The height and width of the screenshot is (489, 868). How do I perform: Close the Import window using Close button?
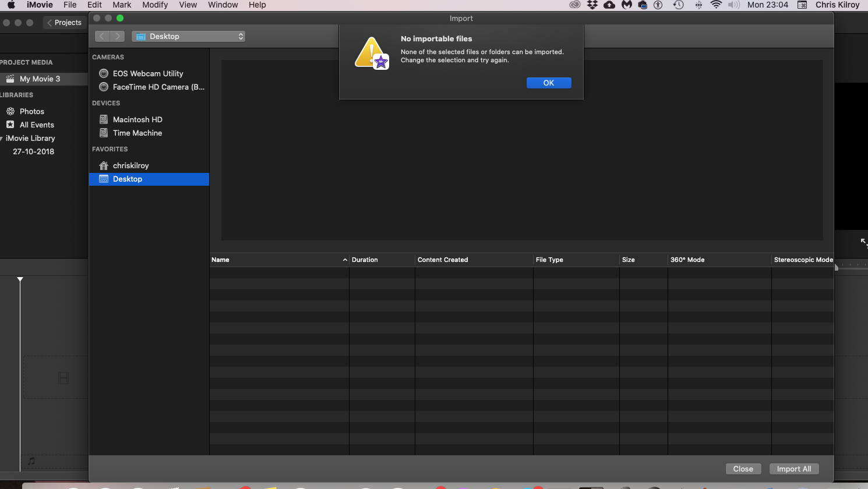tap(743, 469)
